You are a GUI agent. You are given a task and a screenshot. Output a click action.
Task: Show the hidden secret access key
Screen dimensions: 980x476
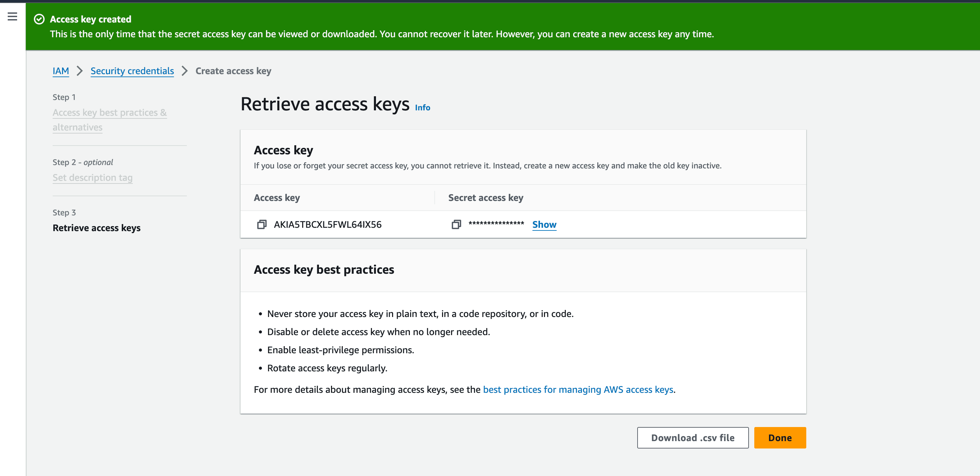pos(544,224)
